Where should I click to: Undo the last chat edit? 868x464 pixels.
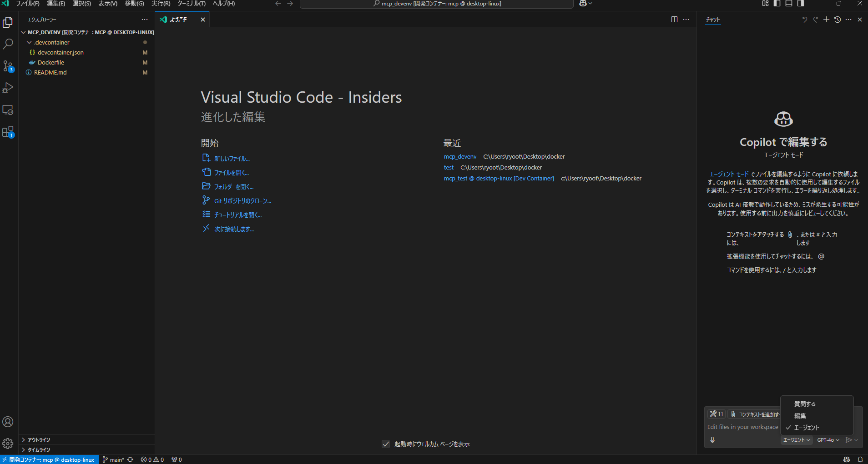click(804, 20)
